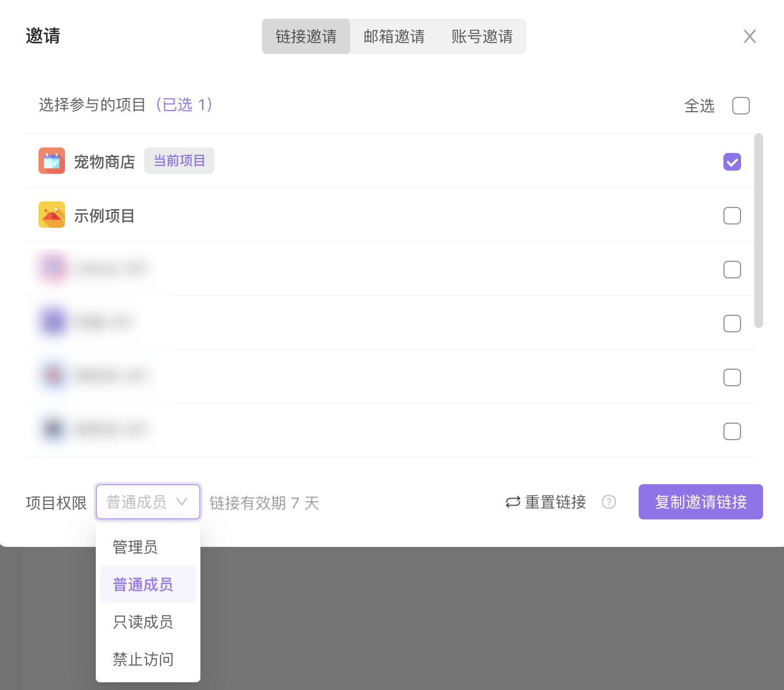Viewport: 784px width, 690px height.
Task: Click the project list vertical scrollbar
Action: click(758, 231)
